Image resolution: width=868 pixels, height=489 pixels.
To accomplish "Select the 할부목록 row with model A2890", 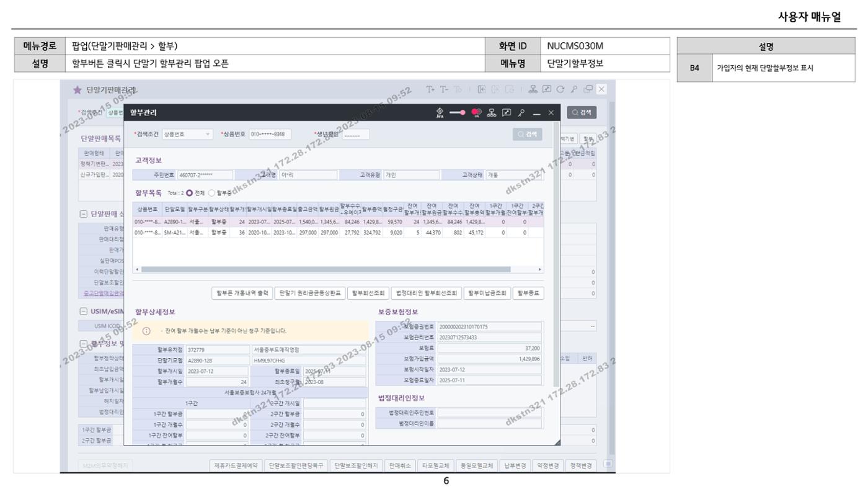I will [339, 222].
